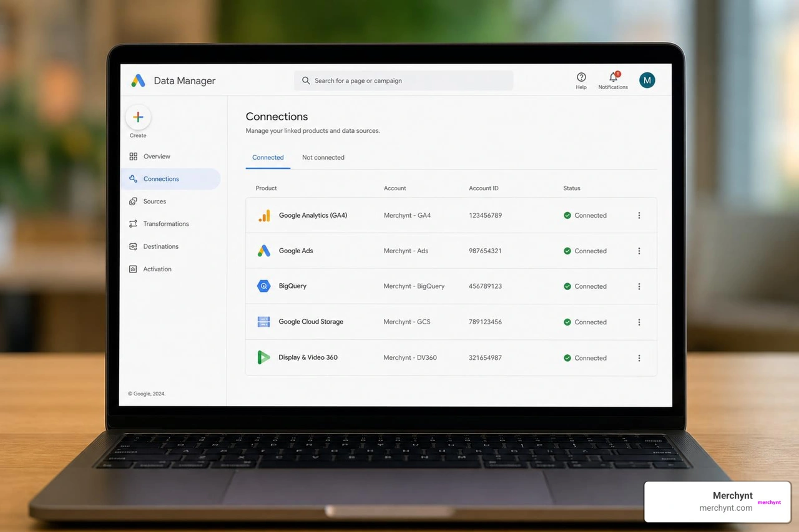
Task: Click the Connected status text in the BigQuery row
Action: pyautogui.click(x=591, y=286)
